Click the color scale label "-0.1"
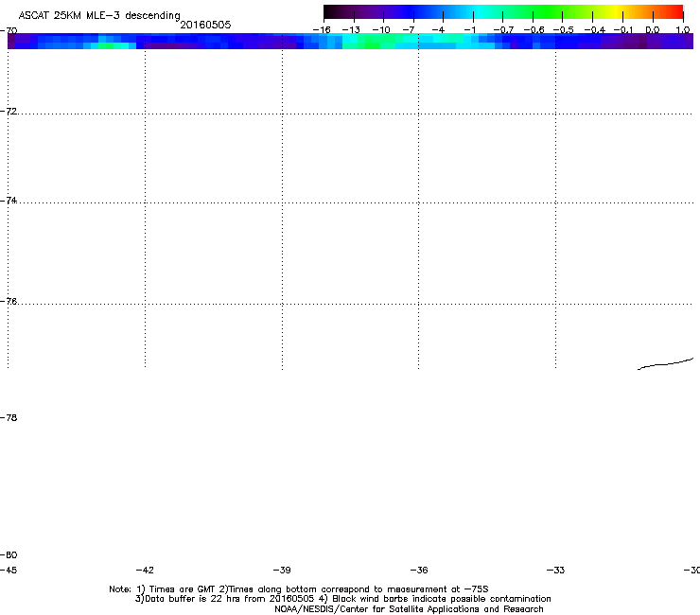This screenshot has width=700, height=615. (623, 29)
